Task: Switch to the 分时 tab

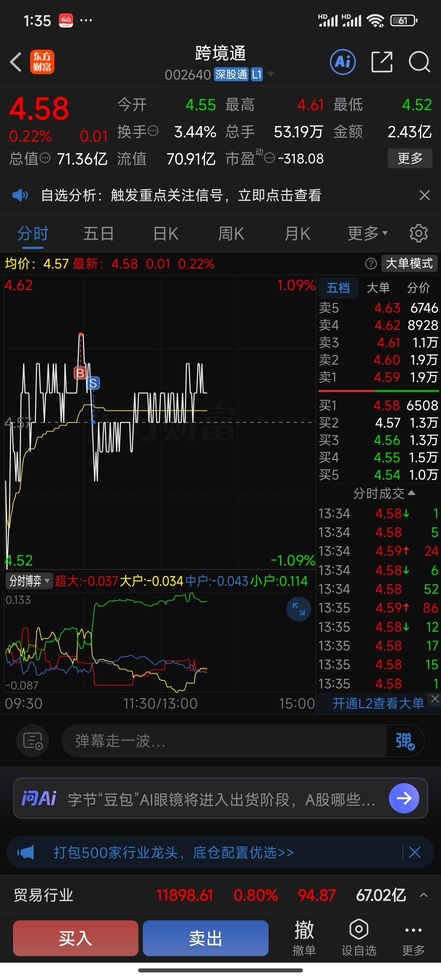Action: (33, 233)
